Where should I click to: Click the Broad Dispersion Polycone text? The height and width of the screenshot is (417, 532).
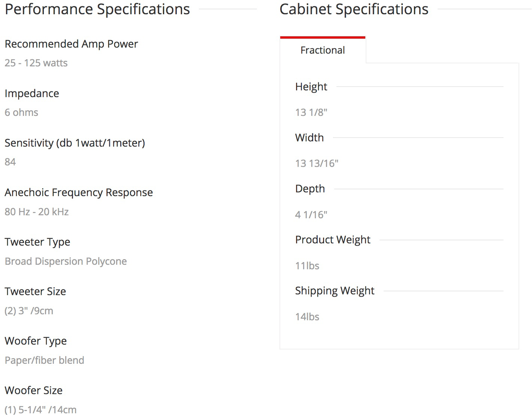(x=66, y=261)
